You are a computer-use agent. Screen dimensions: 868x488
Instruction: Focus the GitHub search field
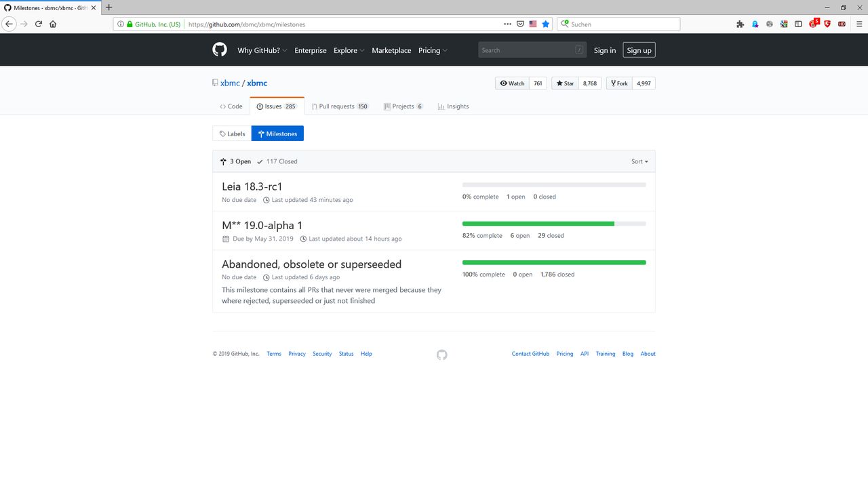point(532,50)
